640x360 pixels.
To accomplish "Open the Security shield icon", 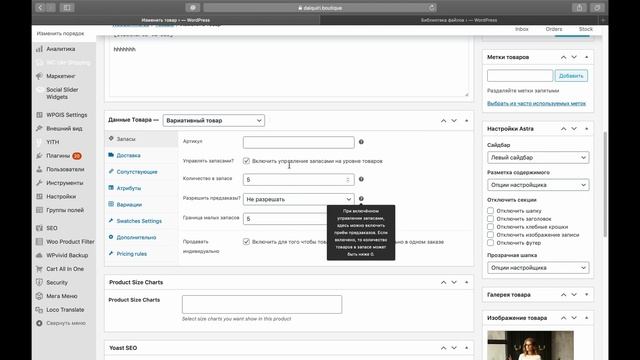I will coord(39,282).
